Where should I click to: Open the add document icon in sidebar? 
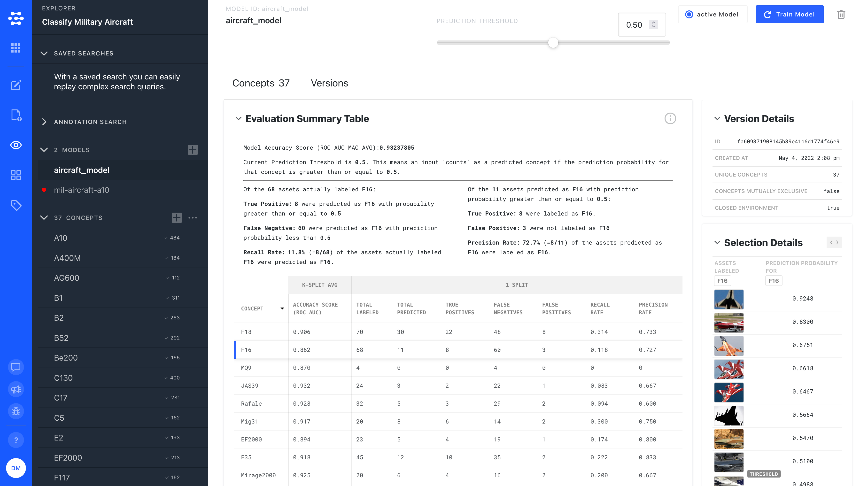(16, 115)
